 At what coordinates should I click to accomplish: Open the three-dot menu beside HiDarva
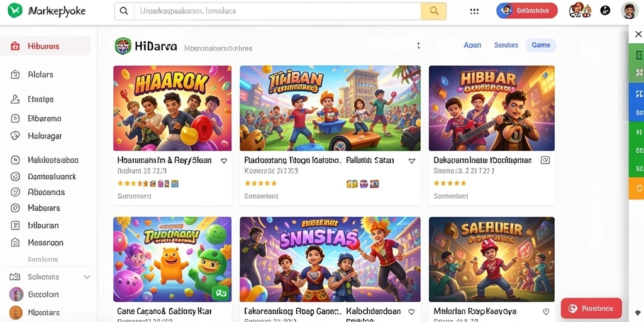tap(418, 45)
